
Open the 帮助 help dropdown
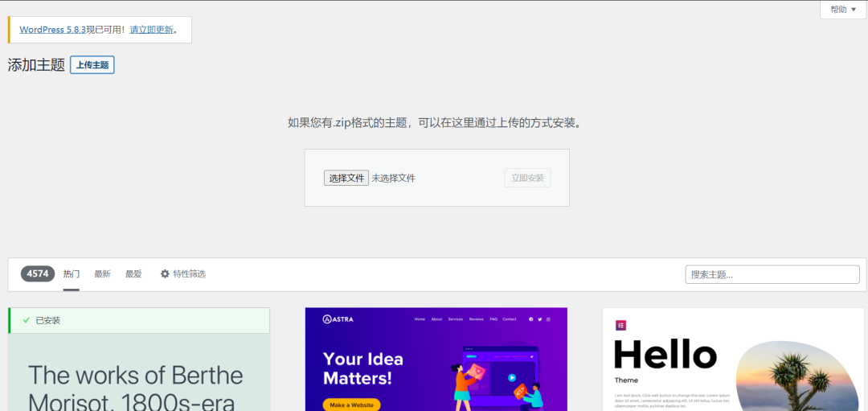pos(843,10)
